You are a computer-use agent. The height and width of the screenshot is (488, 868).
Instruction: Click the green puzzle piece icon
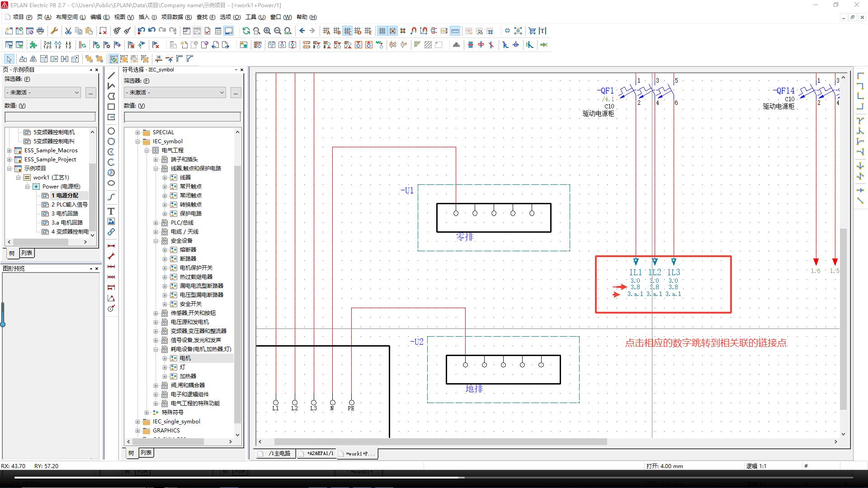tap(33, 45)
